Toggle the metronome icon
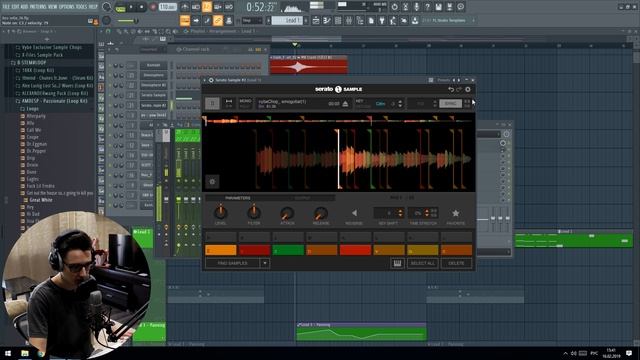 point(185,7)
